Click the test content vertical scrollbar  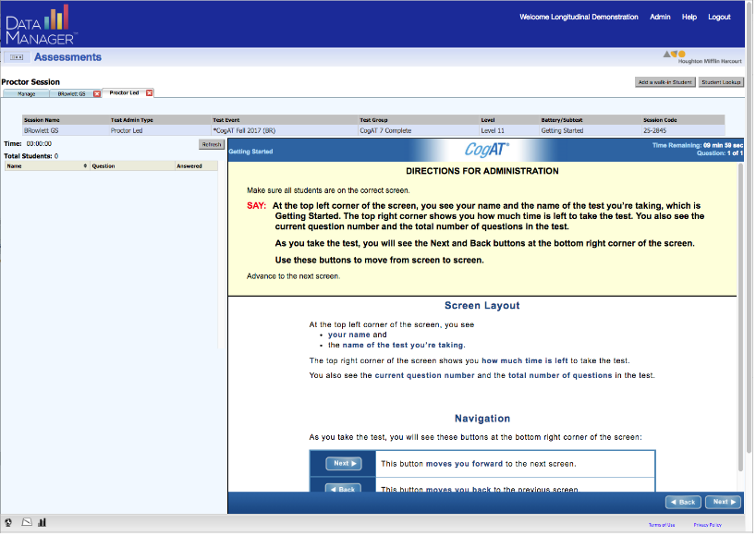click(x=741, y=318)
